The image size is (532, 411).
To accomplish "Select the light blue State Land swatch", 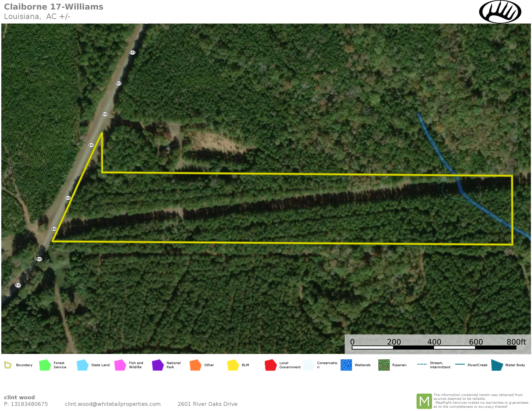I will pos(82,365).
